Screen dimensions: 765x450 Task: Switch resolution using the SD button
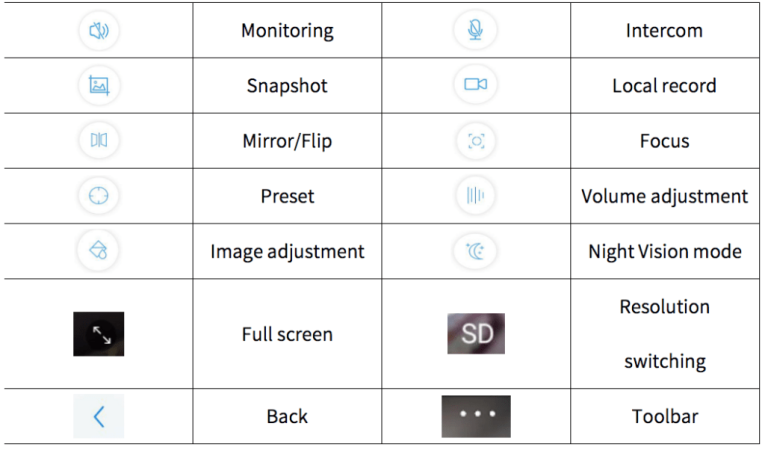(x=475, y=334)
